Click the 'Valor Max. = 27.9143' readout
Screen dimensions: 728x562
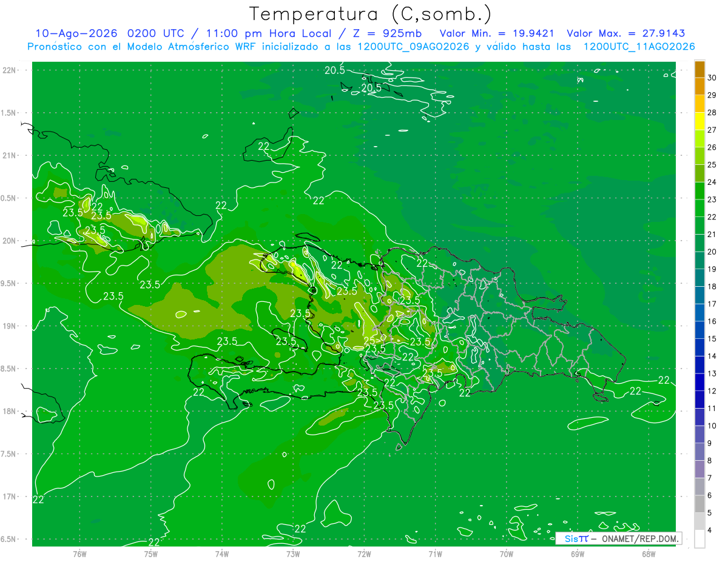625,33
